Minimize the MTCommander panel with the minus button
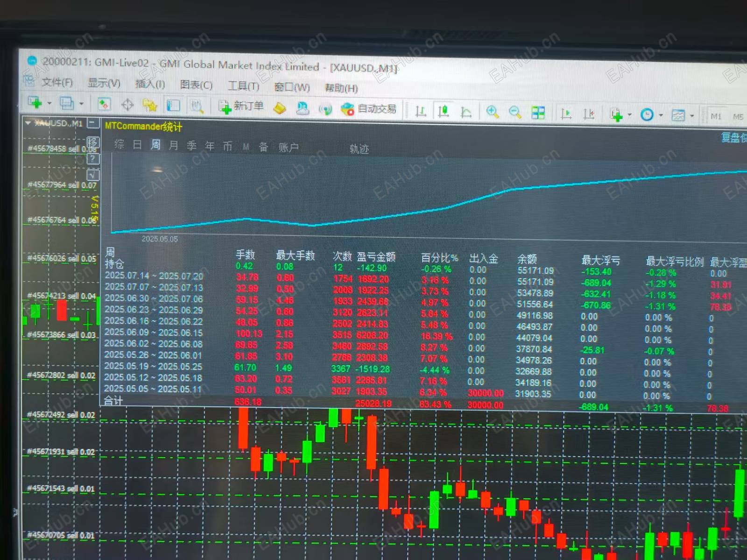Image resolution: width=747 pixels, height=560 pixels. [93, 123]
